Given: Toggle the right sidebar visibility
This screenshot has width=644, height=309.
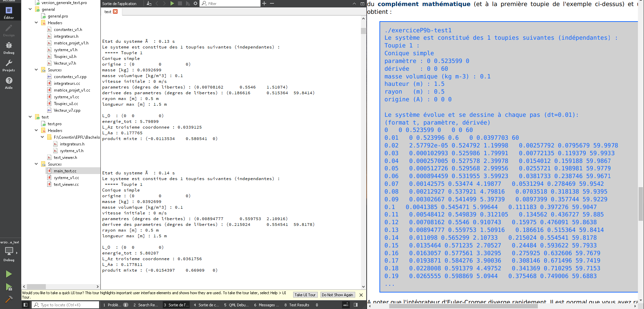Looking at the screenshot, I should pos(356,305).
